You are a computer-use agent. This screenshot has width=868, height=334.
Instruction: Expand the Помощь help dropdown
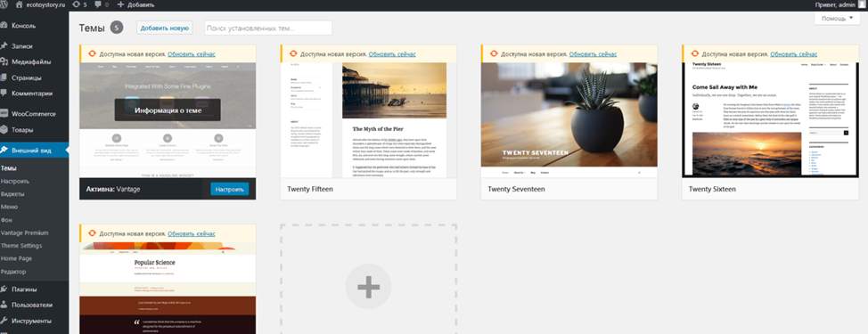[837, 18]
